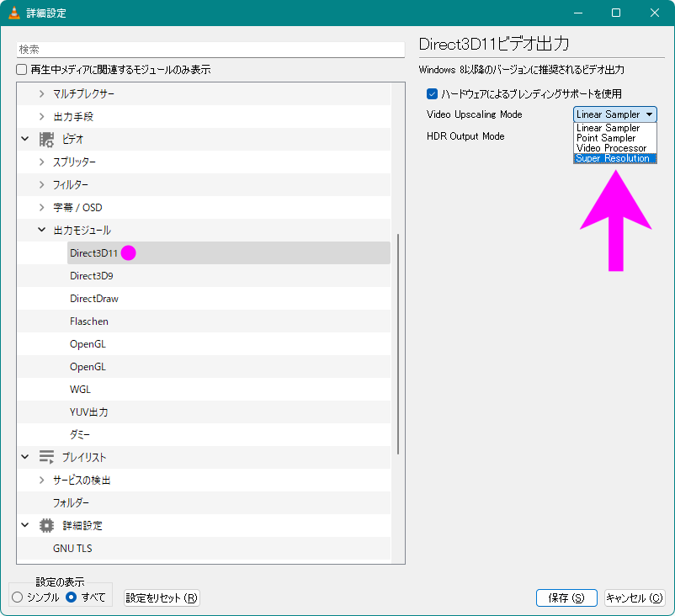The width and height of the screenshot is (675, 616).
Task: Click into the 検索 search field
Action: pos(210,50)
